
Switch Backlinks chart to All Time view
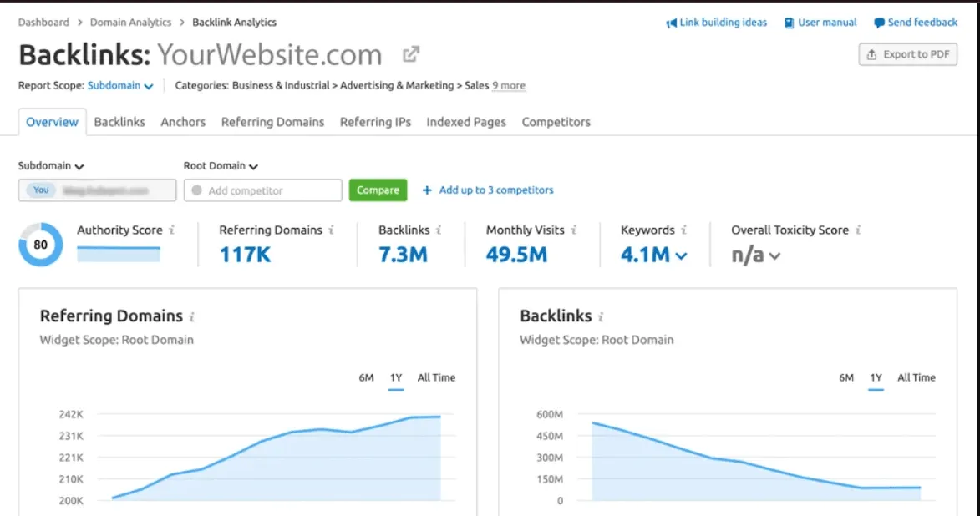pyautogui.click(x=916, y=377)
